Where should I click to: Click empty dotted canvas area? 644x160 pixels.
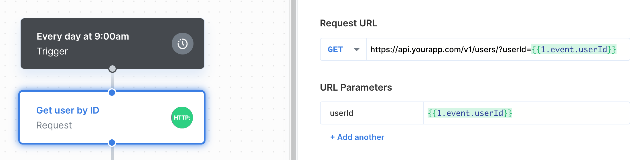click(246, 86)
